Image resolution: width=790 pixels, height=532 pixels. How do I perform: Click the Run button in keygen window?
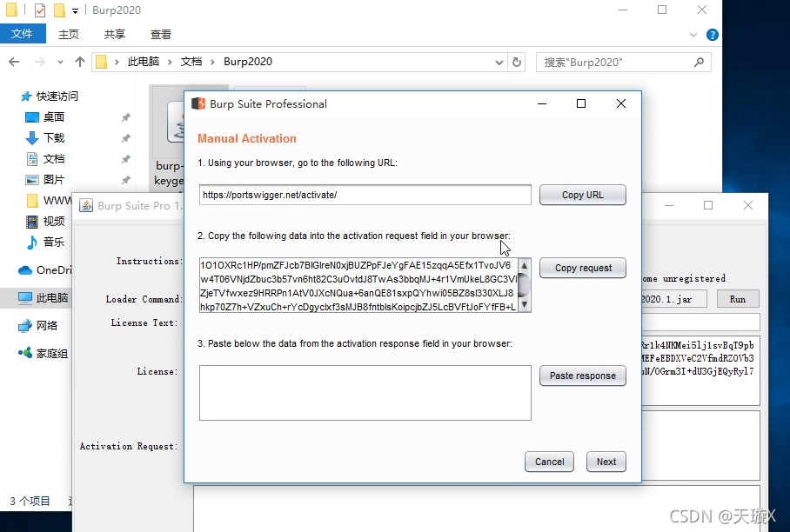pos(737,299)
